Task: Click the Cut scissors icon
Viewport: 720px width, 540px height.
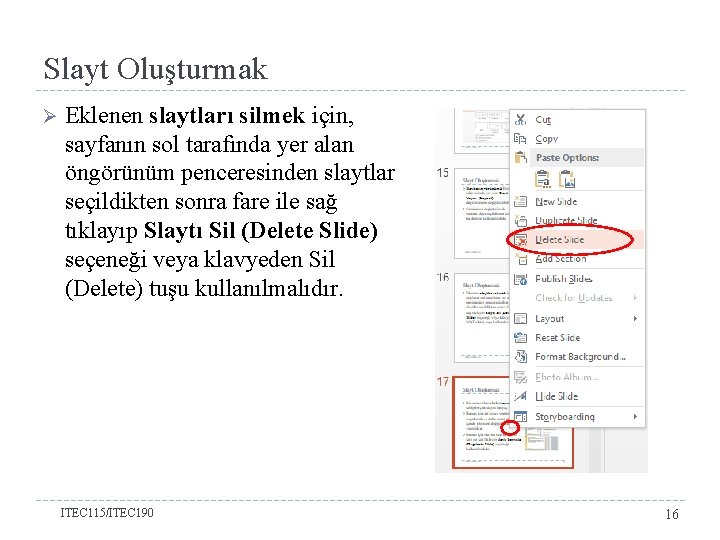Action: pyautogui.click(x=520, y=120)
